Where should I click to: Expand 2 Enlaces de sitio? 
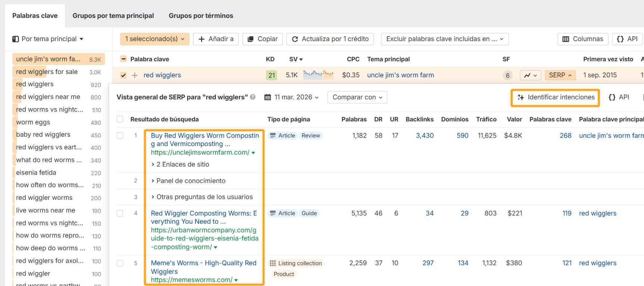coord(180,164)
